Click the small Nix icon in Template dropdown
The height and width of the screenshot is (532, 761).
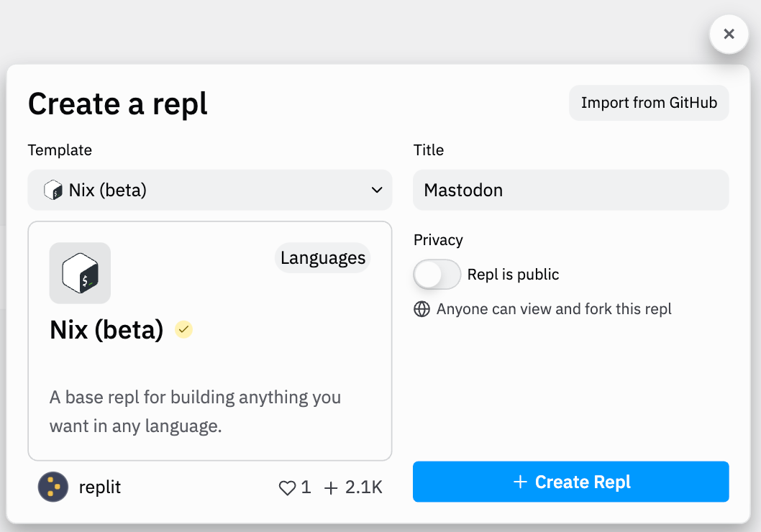tap(53, 191)
